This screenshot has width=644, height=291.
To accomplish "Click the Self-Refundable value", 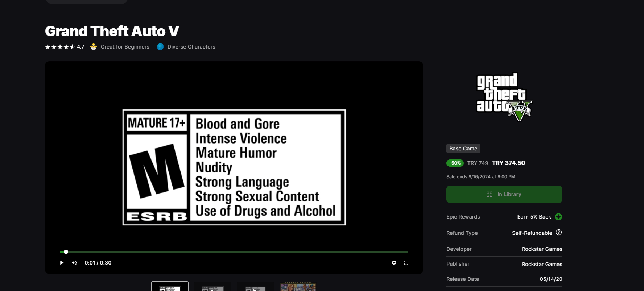I will coord(532,233).
